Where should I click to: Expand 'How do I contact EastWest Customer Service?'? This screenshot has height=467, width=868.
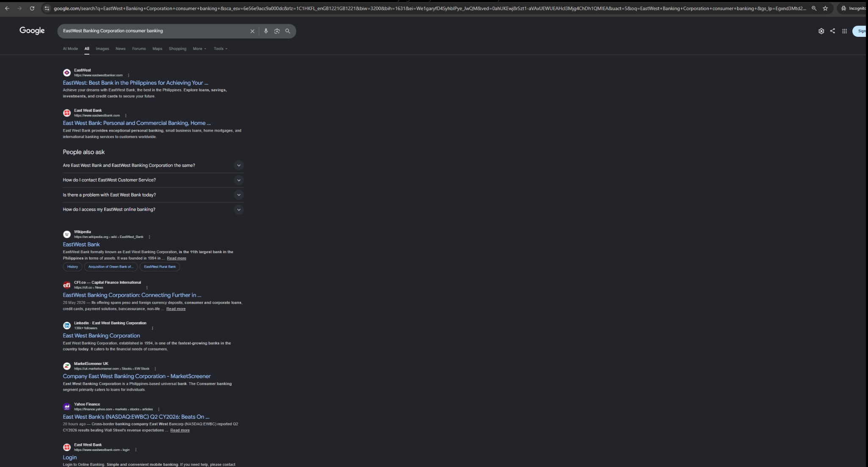pyautogui.click(x=153, y=180)
